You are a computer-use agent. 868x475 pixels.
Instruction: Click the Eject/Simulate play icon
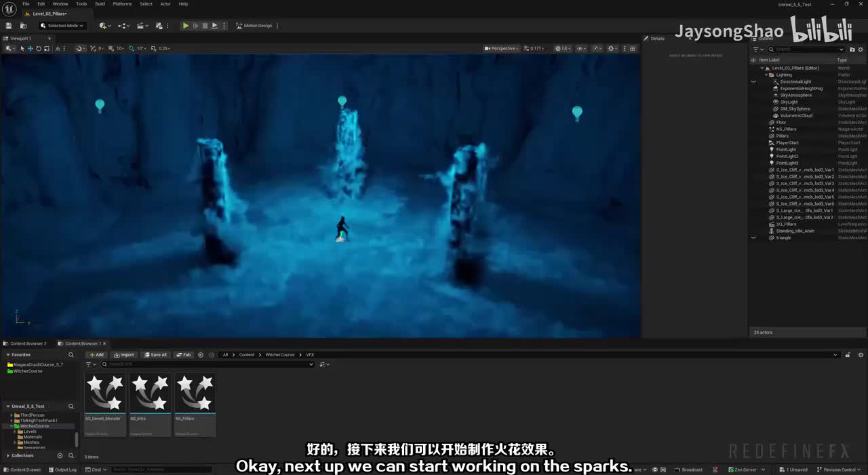point(214,26)
